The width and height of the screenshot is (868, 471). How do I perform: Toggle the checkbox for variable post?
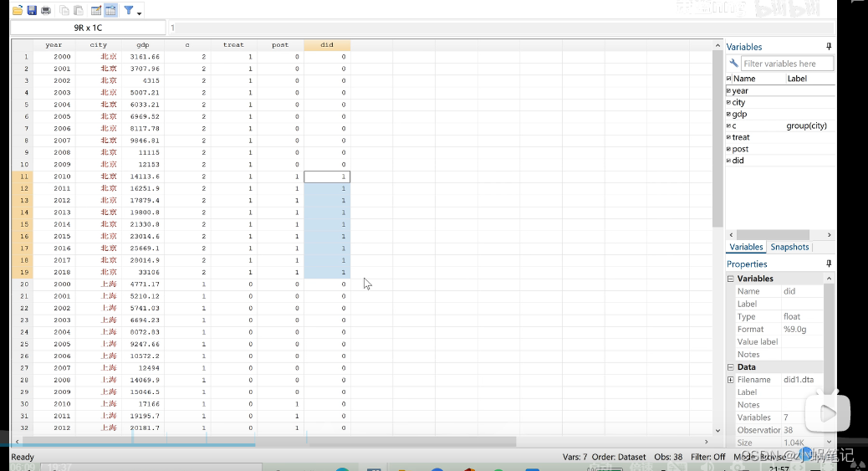pyautogui.click(x=729, y=149)
